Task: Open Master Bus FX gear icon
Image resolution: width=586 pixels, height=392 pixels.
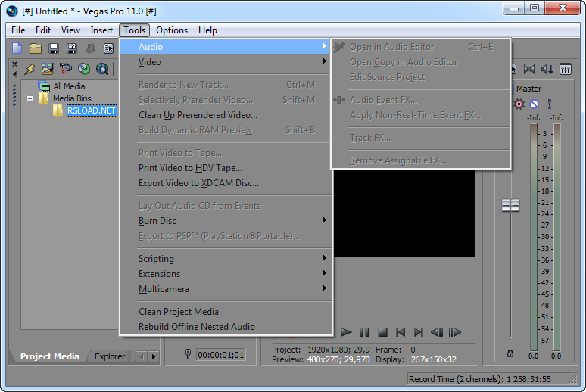Action: [x=519, y=104]
